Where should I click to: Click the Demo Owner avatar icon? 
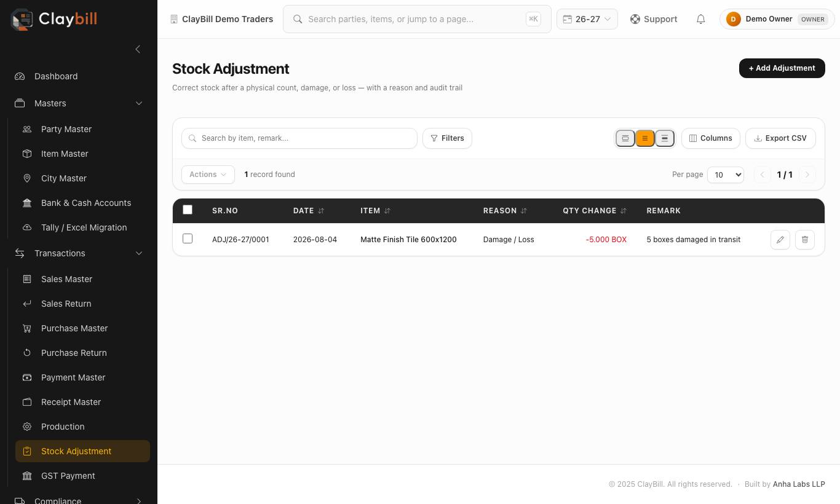[x=733, y=19]
